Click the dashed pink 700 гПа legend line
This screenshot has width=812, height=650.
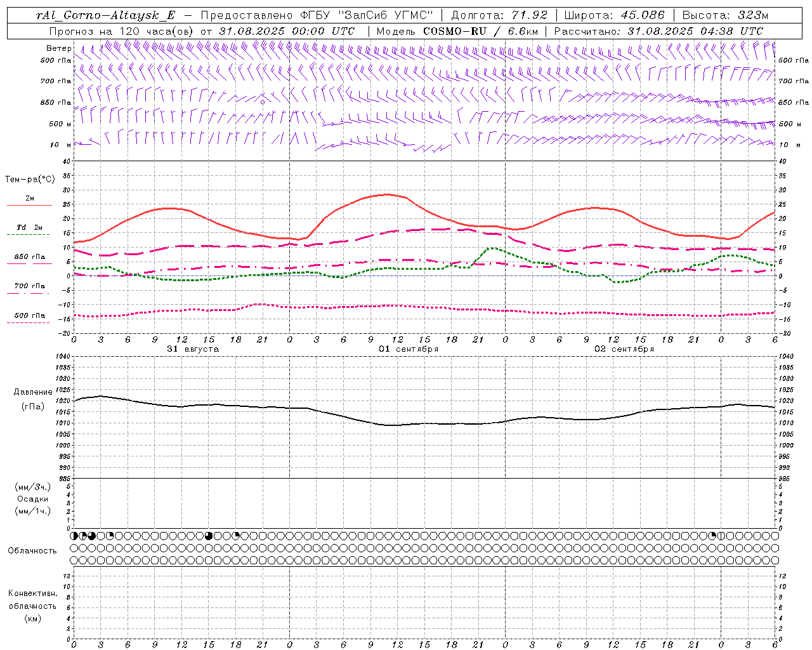(29, 293)
